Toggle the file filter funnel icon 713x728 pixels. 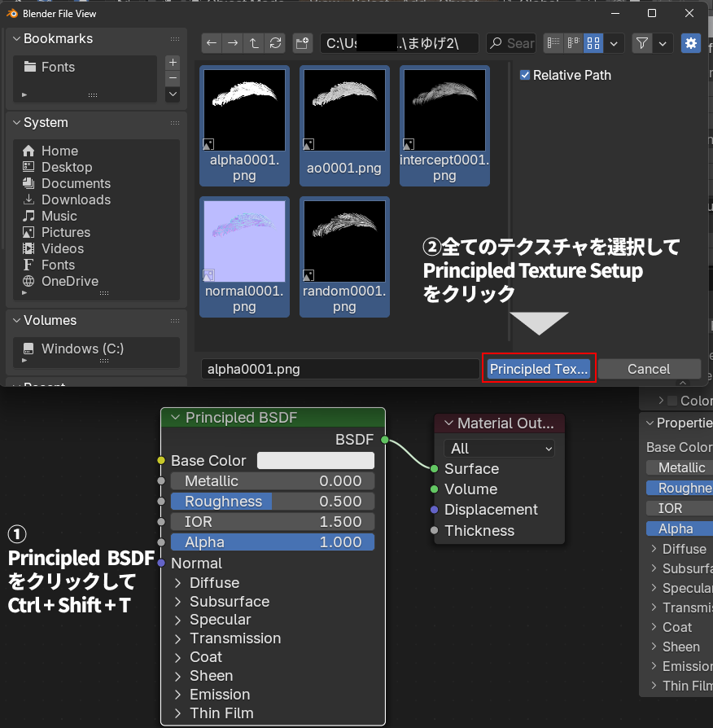(x=642, y=43)
